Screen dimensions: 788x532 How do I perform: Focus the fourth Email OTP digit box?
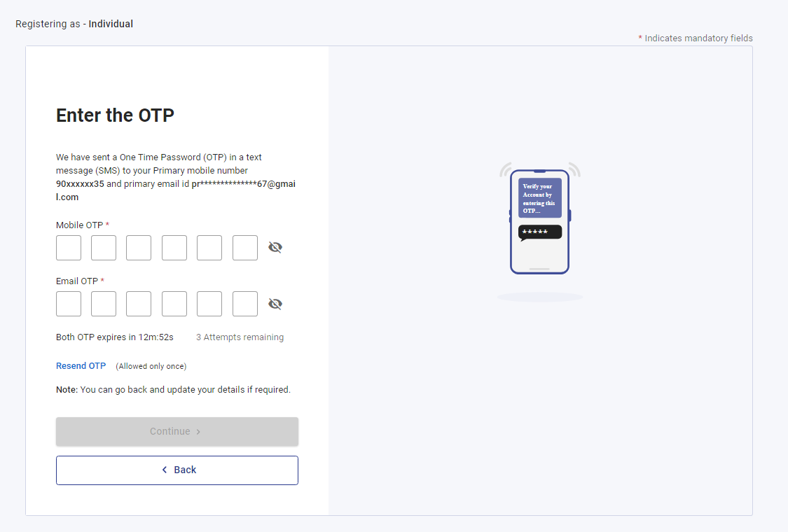point(174,304)
